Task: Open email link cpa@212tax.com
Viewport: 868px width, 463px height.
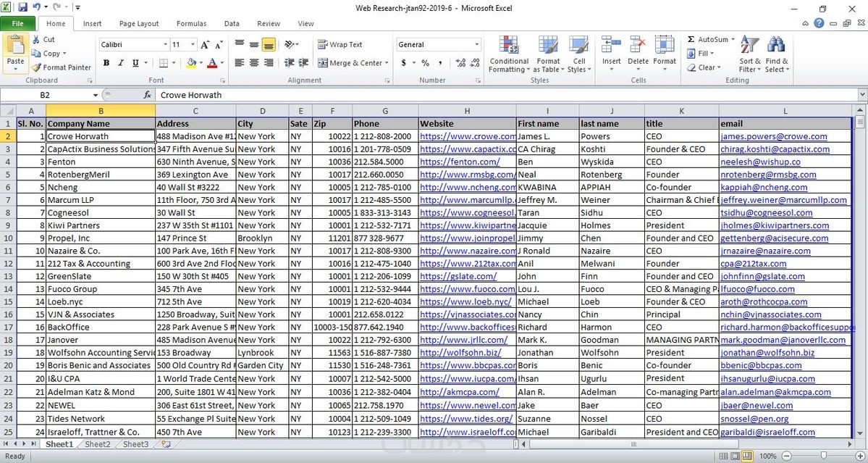Action: pos(753,264)
